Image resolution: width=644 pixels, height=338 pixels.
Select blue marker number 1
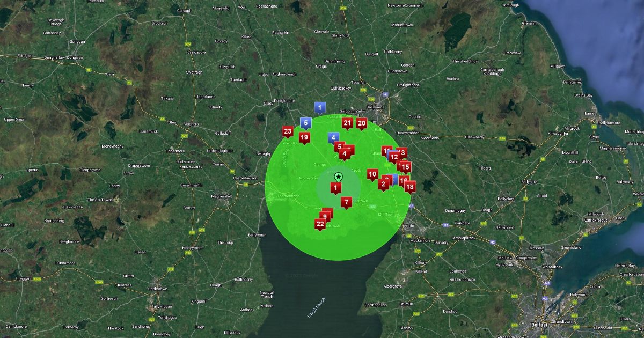(320, 107)
